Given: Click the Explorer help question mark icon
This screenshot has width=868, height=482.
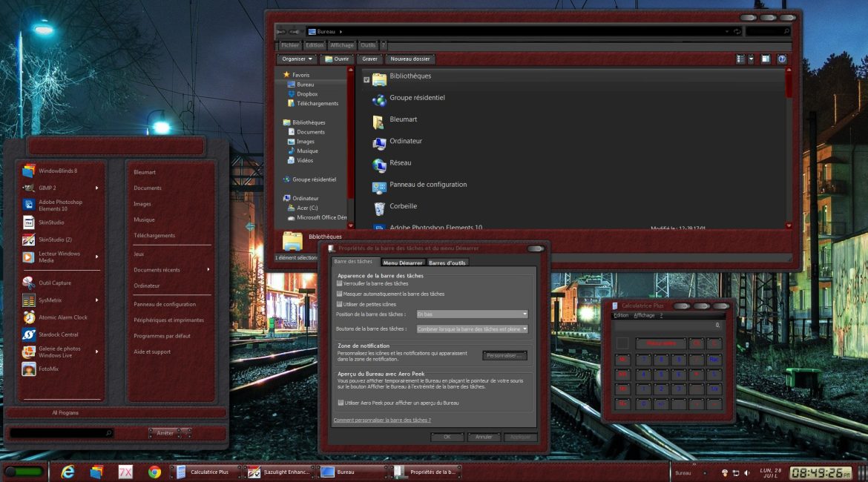Looking at the screenshot, I should [781, 59].
